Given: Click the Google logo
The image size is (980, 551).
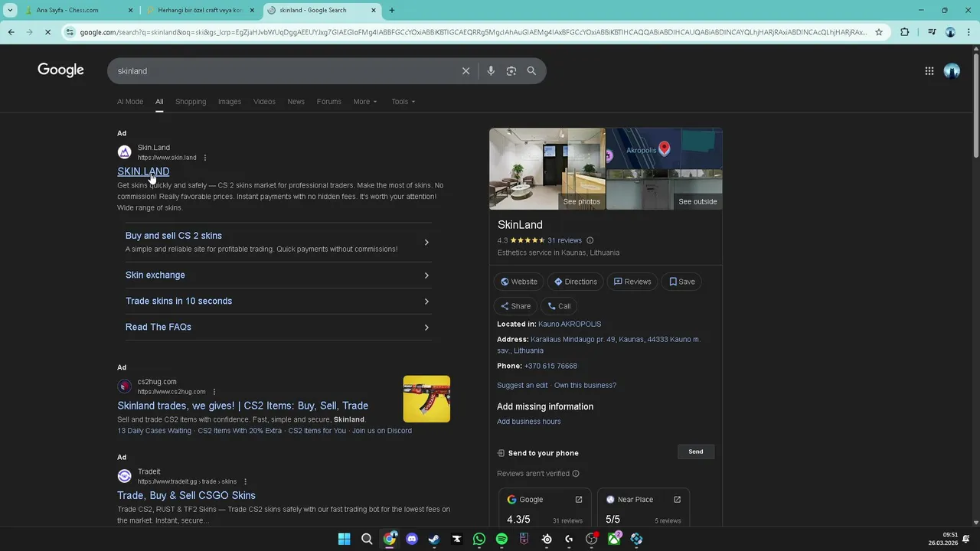Looking at the screenshot, I should (x=60, y=70).
